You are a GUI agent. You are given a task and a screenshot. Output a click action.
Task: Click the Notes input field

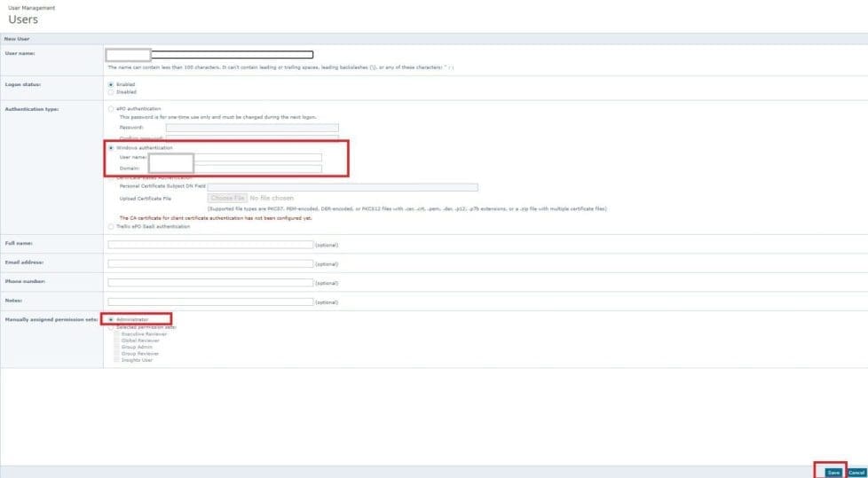pyautogui.click(x=210, y=302)
